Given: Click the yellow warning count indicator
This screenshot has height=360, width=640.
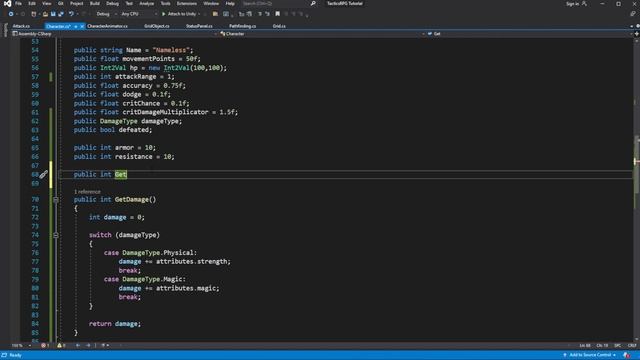Looking at the screenshot, I should [61, 345].
